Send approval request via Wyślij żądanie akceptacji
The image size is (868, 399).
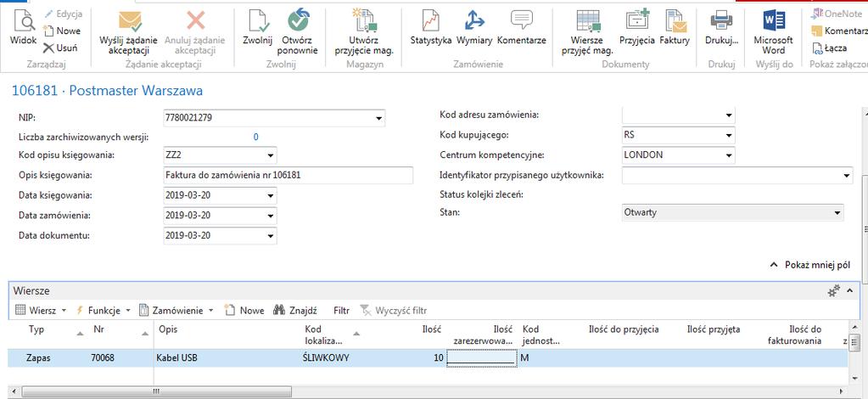coord(128,32)
